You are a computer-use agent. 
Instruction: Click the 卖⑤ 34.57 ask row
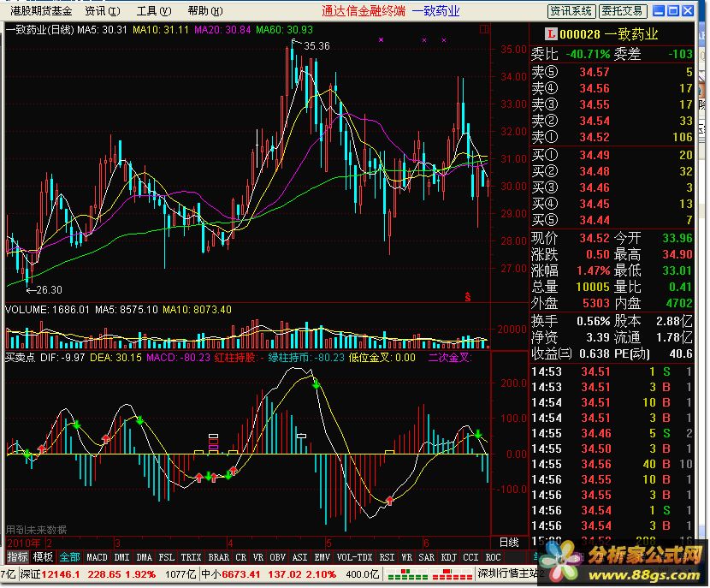click(612, 72)
